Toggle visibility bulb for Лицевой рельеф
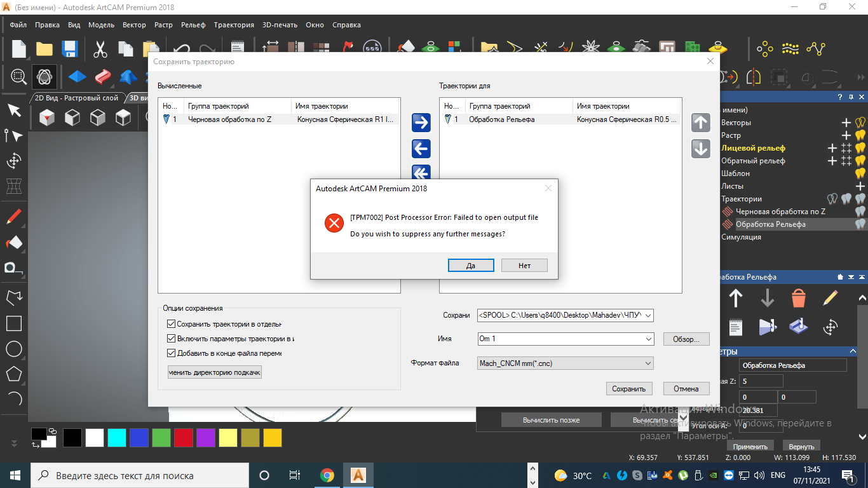The image size is (868, 488). pyautogui.click(x=860, y=148)
